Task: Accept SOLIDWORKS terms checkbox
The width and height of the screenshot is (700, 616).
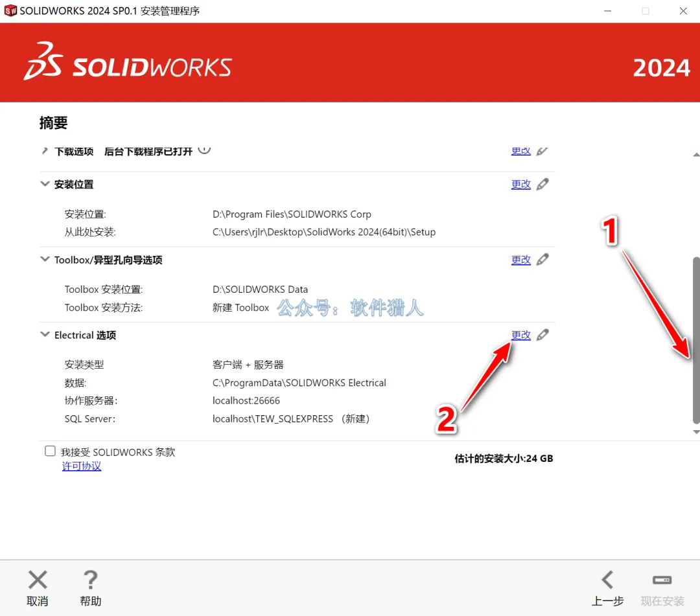Action: coord(50,451)
